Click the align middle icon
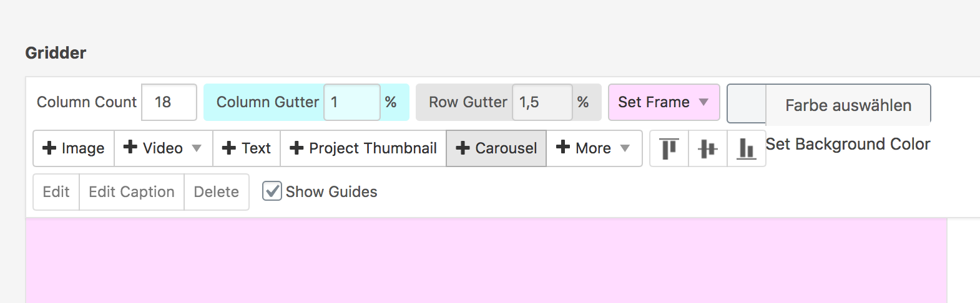Screen dimensions: 980x303 708,148
